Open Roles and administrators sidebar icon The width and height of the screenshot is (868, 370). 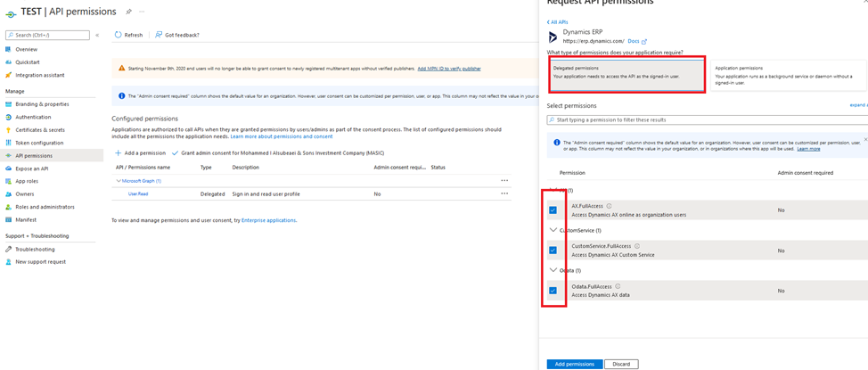[x=8, y=207]
